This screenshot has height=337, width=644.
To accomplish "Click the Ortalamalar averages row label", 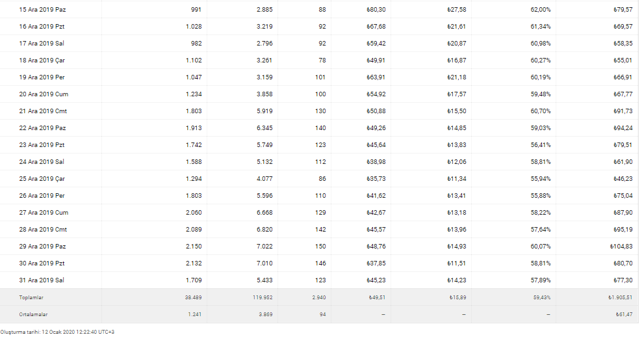I will point(32,314).
